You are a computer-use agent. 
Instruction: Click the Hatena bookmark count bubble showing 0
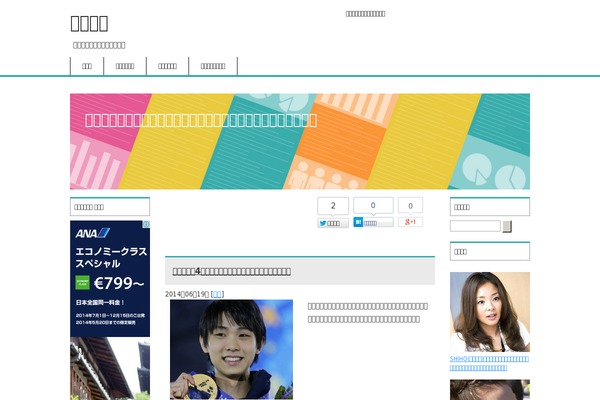(x=373, y=206)
